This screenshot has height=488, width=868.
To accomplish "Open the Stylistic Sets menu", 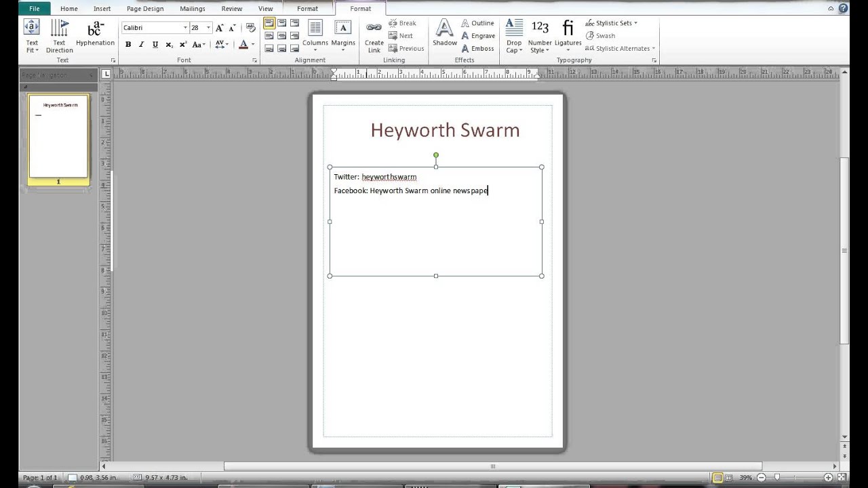I will [610, 23].
